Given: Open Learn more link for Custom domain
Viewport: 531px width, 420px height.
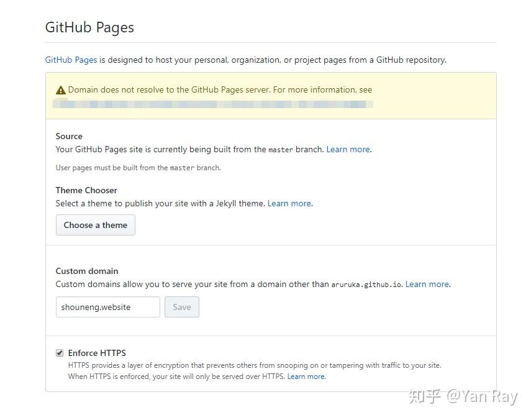Looking at the screenshot, I should (428, 284).
